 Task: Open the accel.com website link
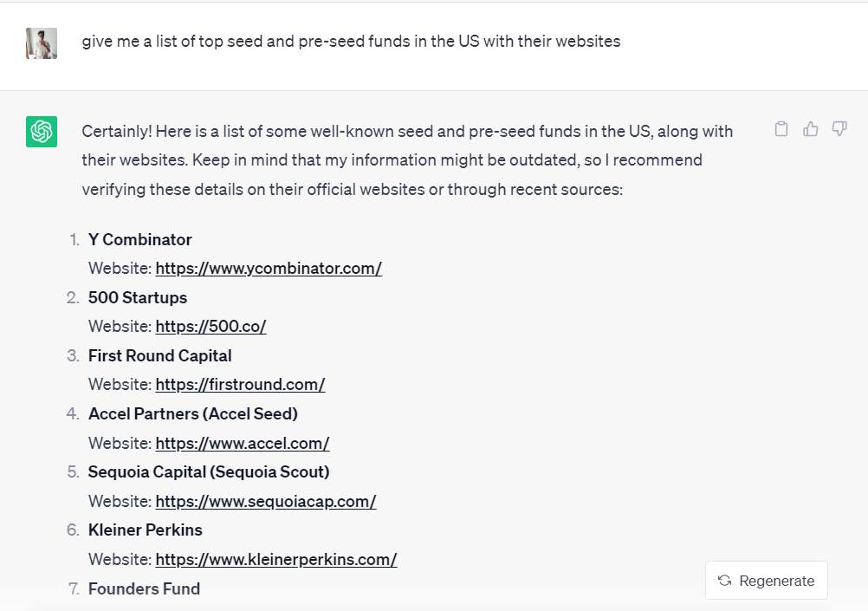tap(243, 444)
